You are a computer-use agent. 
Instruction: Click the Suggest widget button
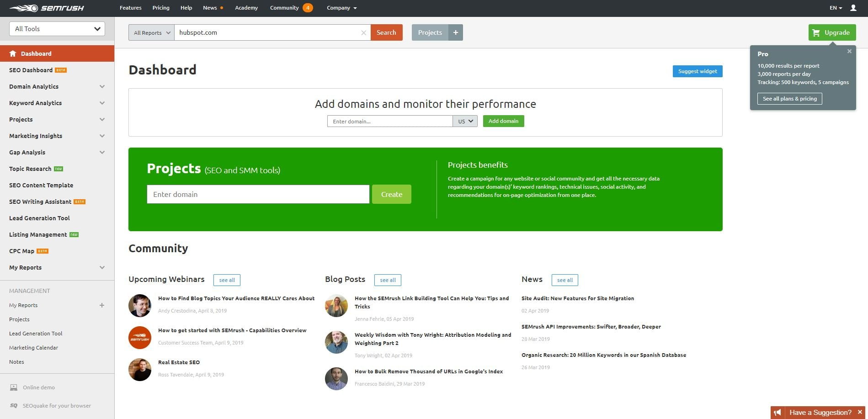point(698,71)
